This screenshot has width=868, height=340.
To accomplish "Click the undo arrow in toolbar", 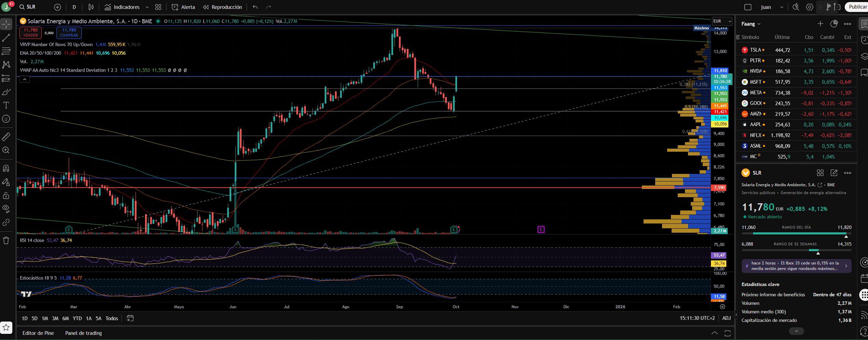I will 255,7.
